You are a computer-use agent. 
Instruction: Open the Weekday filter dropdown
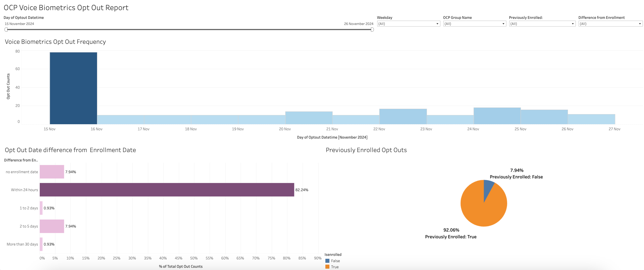(408, 24)
